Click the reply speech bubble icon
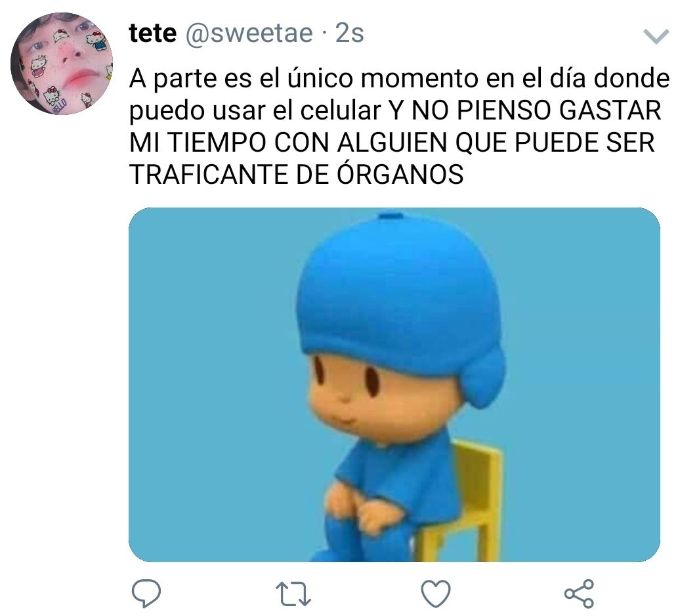Image resolution: width=699 pixels, height=616 pixels. coord(146,593)
